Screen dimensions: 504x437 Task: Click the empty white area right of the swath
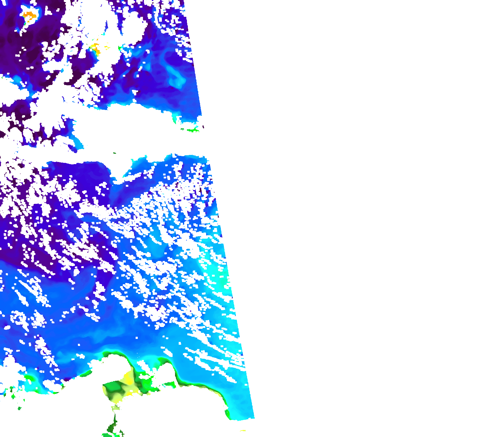pyautogui.click(x=367, y=214)
